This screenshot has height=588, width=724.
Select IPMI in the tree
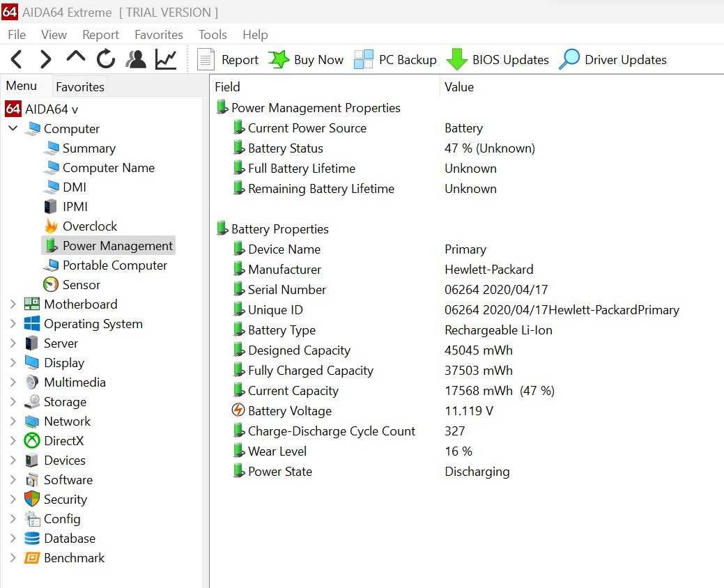tap(75, 206)
